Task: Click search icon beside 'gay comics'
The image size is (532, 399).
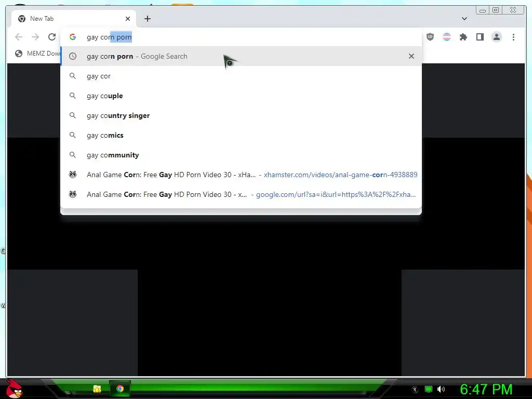Action: point(73,135)
